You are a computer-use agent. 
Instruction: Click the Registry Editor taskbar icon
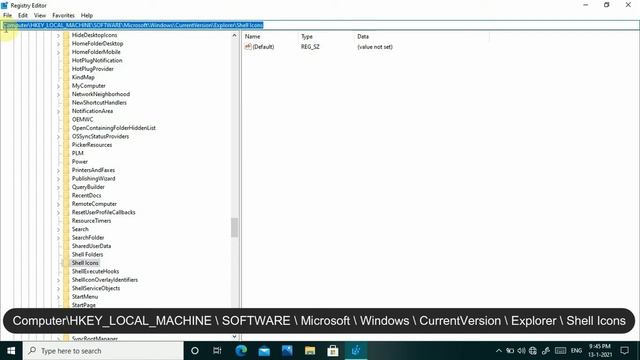[x=356, y=351]
